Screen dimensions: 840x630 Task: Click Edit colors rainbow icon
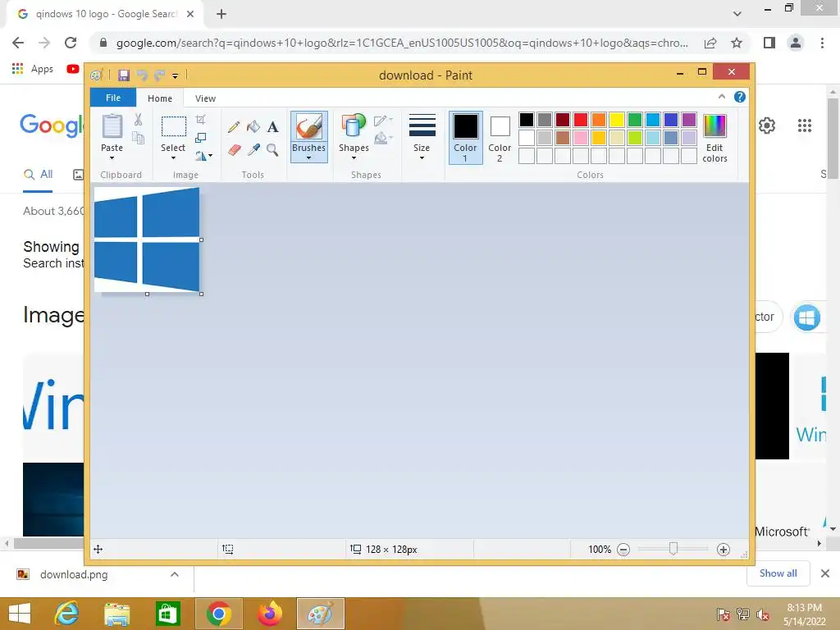click(714, 126)
